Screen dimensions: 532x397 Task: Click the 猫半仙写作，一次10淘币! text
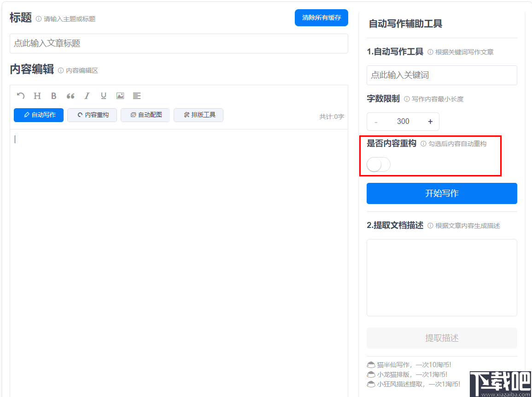pos(414,365)
